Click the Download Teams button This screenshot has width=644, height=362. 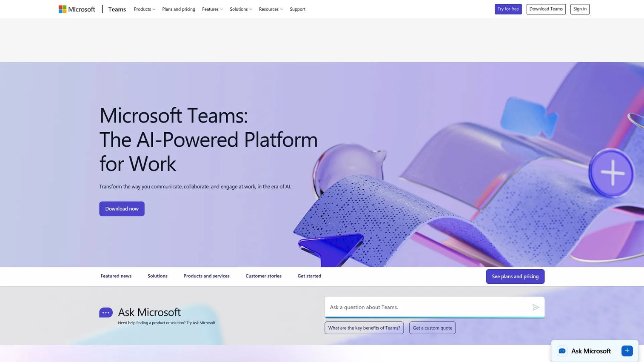pyautogui.click(x=546, y=9)
